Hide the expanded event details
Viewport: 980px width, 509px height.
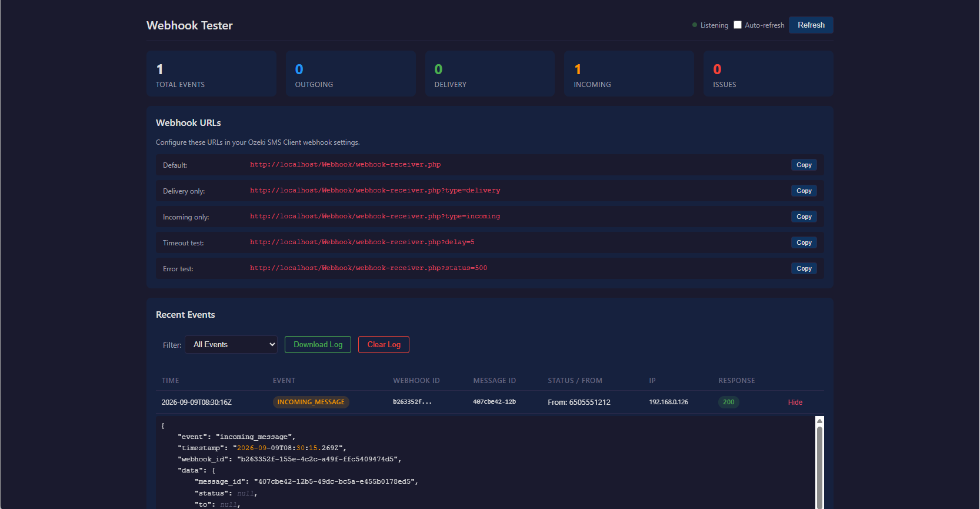point(795,402)
